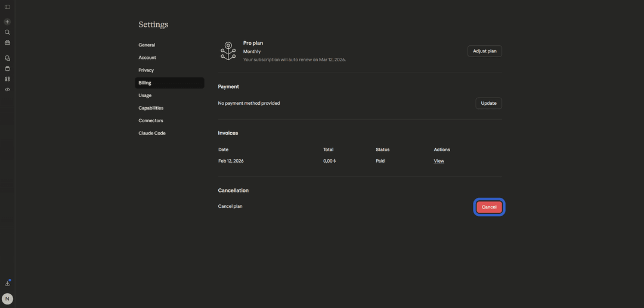Image resolution: width=644 pixels, height=308 pixels.
Task: Open Capabilities settings
Action: (x=151, y=108)
